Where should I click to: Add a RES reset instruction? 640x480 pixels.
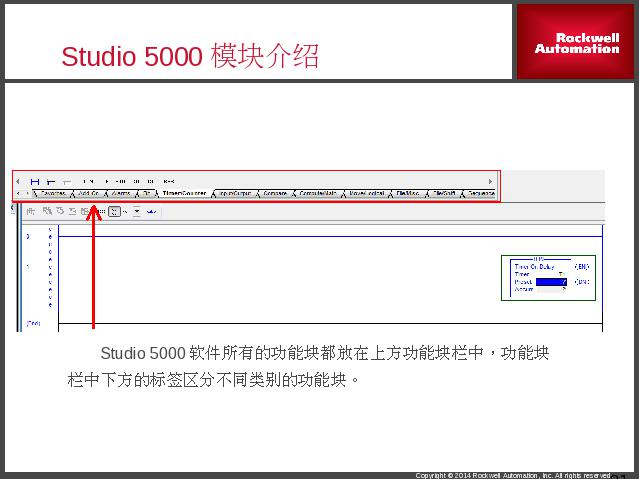[169, 181]
